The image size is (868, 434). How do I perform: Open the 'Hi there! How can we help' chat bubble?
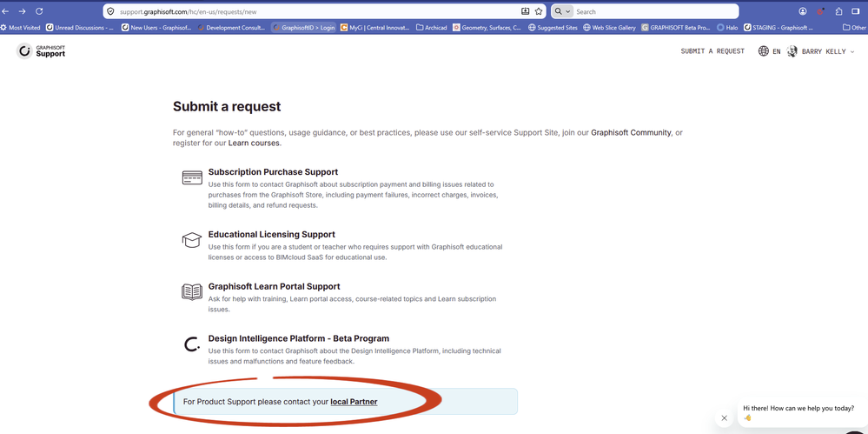click(803, 413)
